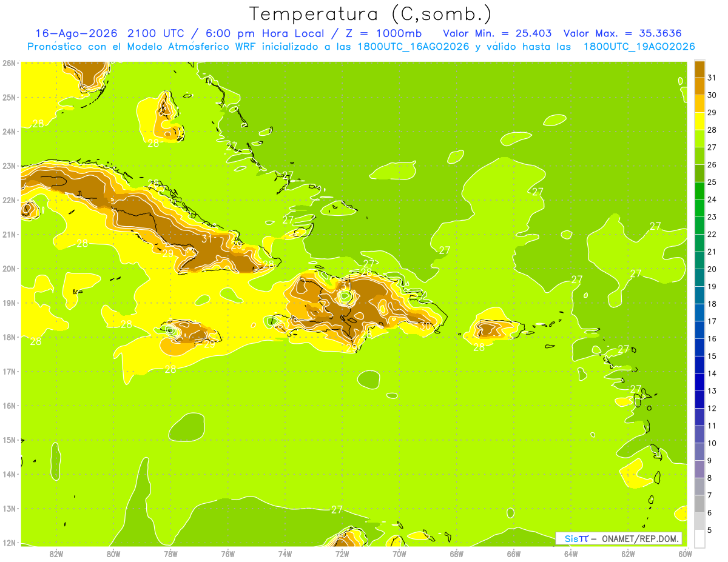Click the longitude axis label 74W
728x562 pixels.
click(285, 554)
